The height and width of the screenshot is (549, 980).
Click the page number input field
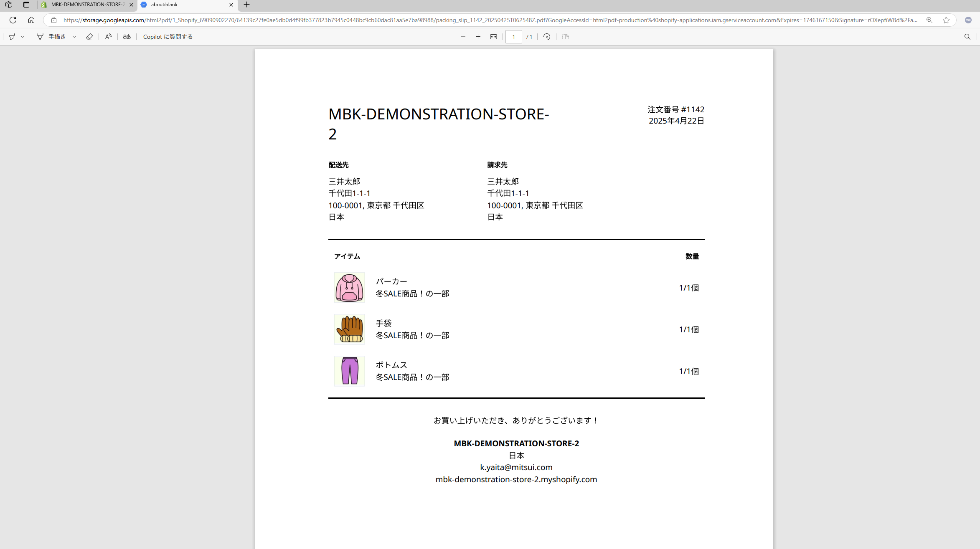click(513, 37)
